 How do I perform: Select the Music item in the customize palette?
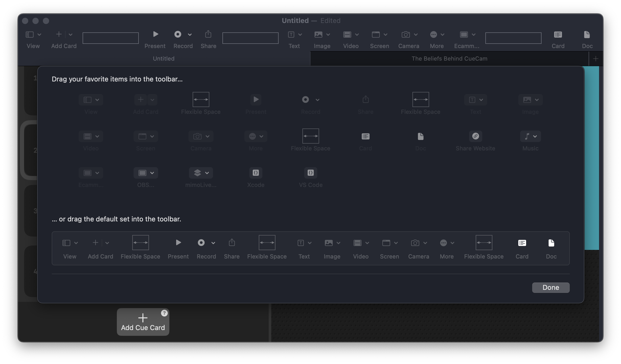point(530,141)
